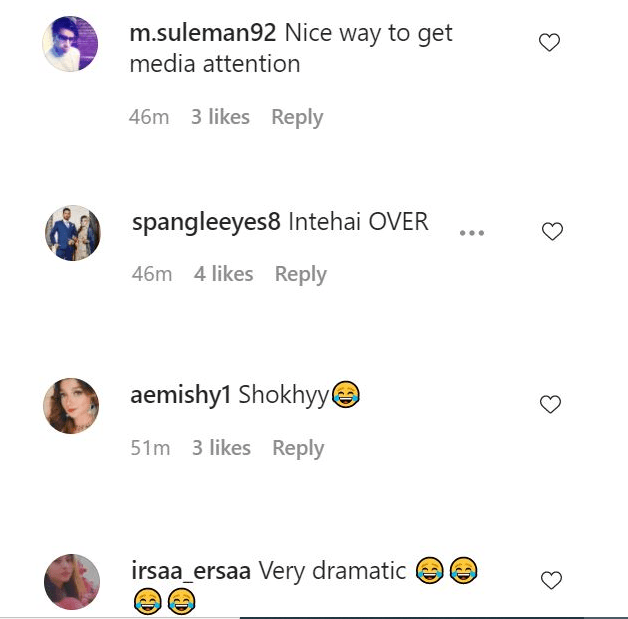Open the spangleeyes8 username link
628x619 pixels.
(206, 222)
